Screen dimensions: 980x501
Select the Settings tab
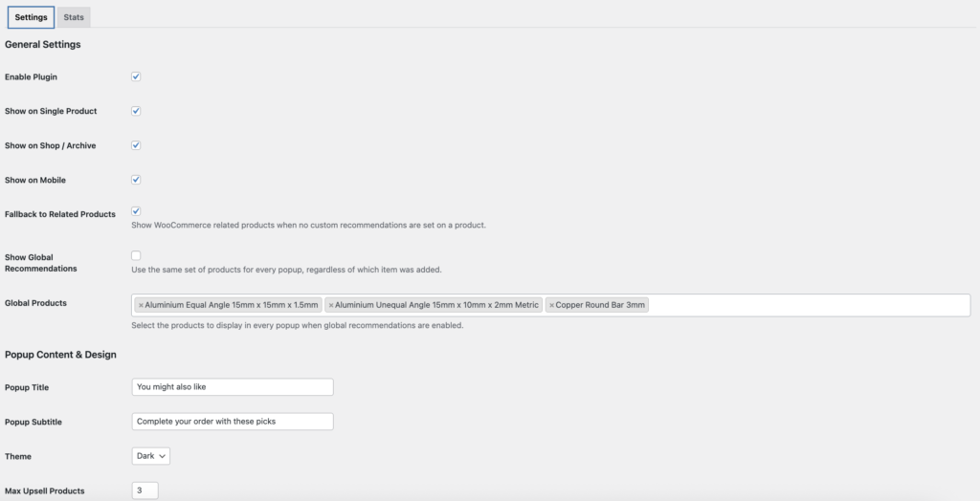tap(31, 17)
